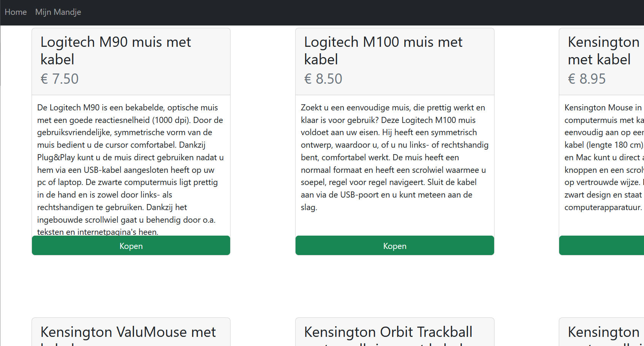Click the € 8.95 price label
This screenshot has height=346, width=644.
click(587, 79)
